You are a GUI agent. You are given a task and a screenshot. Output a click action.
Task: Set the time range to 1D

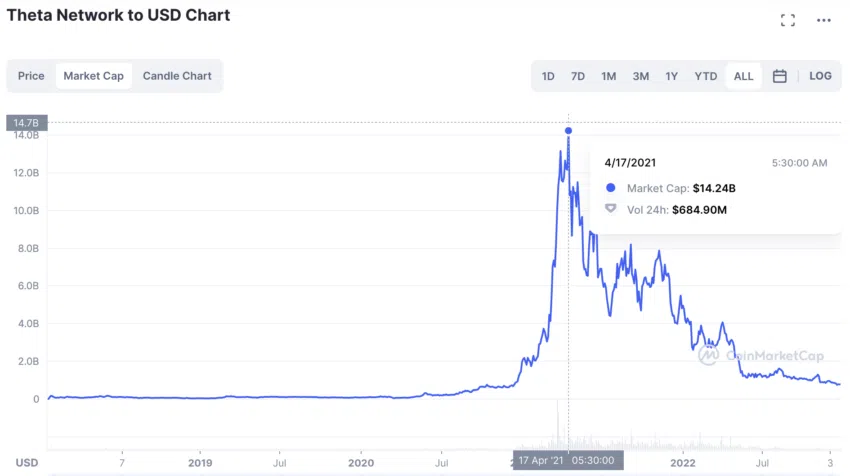click(x=548, y=76)
